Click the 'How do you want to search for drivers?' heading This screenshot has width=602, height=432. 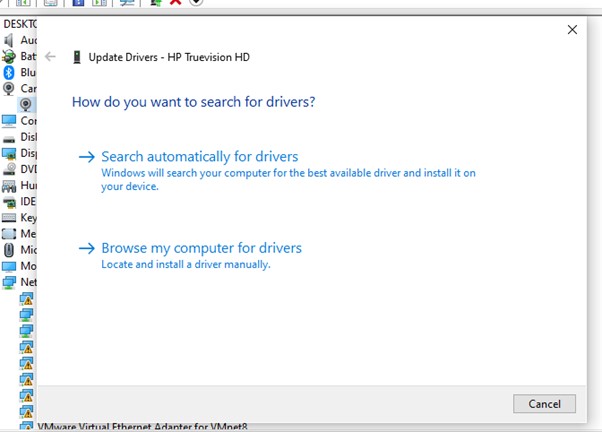[194, 102]
